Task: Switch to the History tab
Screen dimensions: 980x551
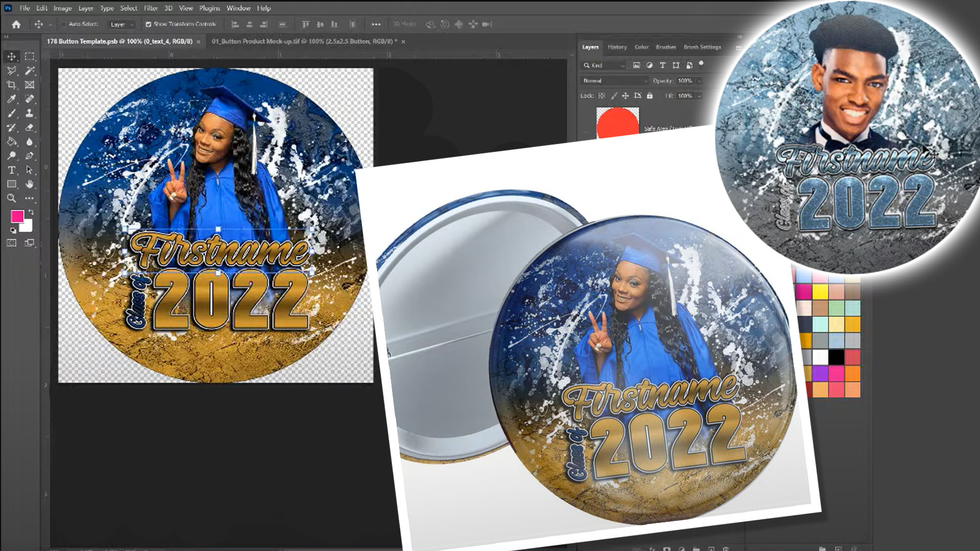Action: point(617,47)
